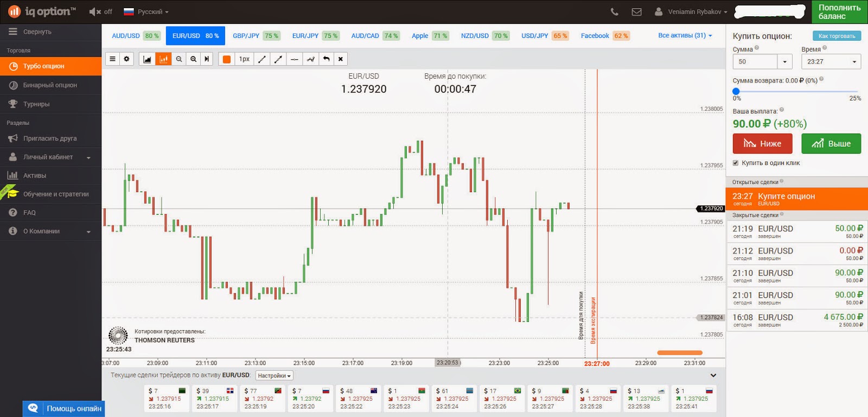Click the 23:27:00 expiration time marker

[597, 363]
